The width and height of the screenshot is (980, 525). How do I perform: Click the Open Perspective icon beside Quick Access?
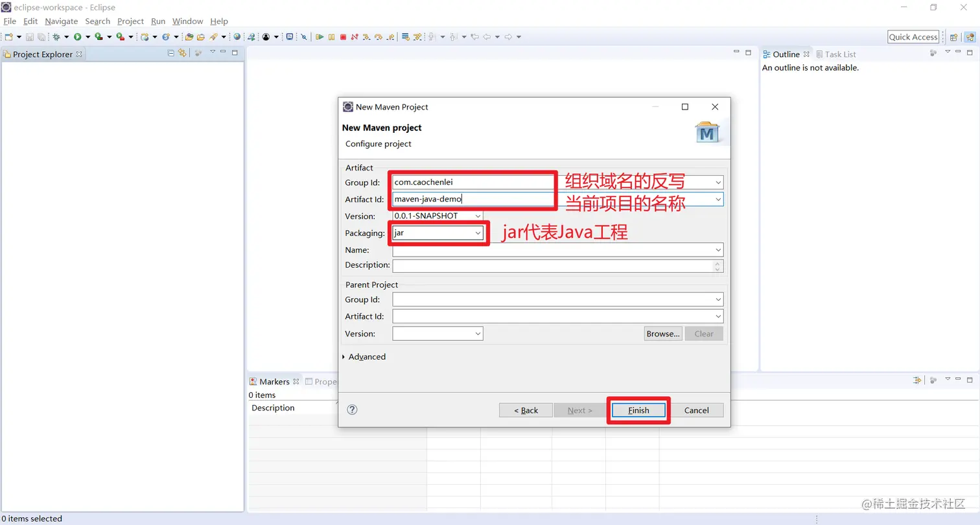[x=953, y=37]
